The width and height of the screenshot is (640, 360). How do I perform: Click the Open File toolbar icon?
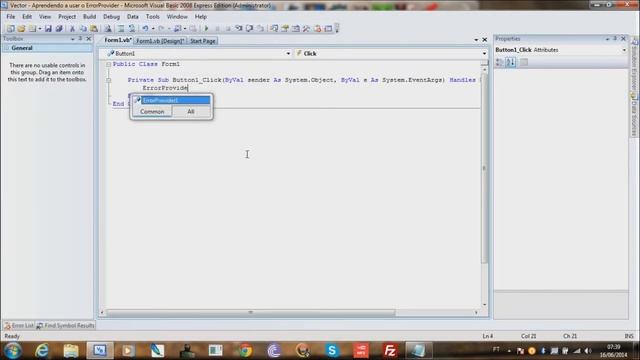pyautogui.click(x=21, y=29)
